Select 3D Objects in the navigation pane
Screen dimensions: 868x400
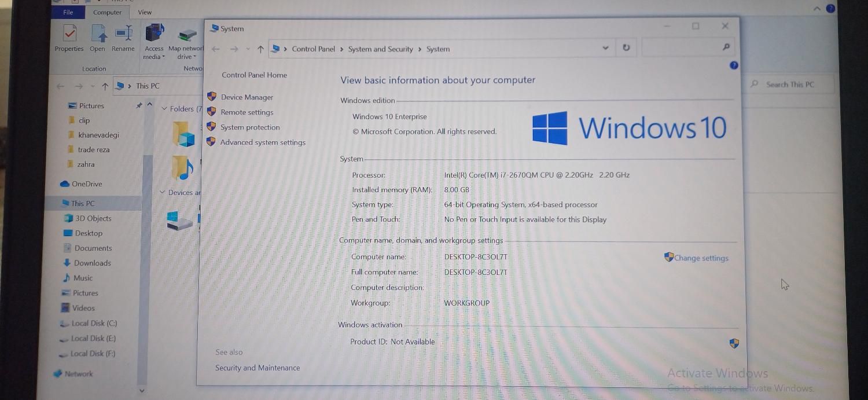(x=87, y=218)
